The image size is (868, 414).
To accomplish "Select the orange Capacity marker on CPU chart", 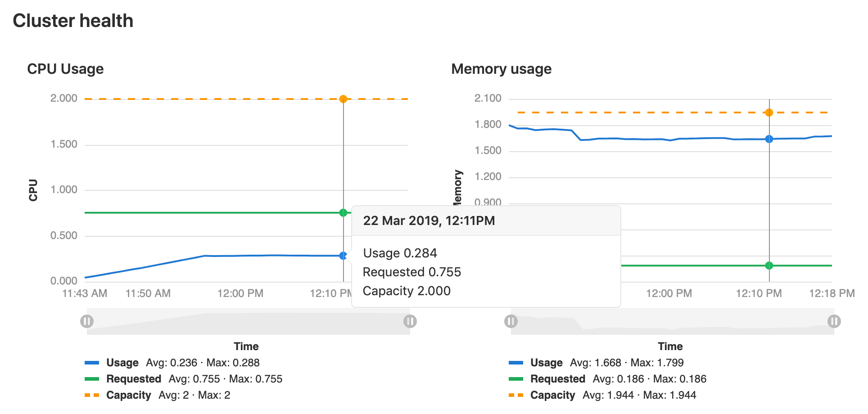I will point(344,98).
